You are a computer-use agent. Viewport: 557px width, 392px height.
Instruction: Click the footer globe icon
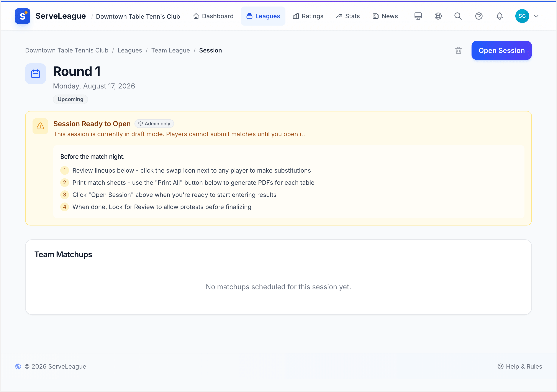(x=18, y=366)
